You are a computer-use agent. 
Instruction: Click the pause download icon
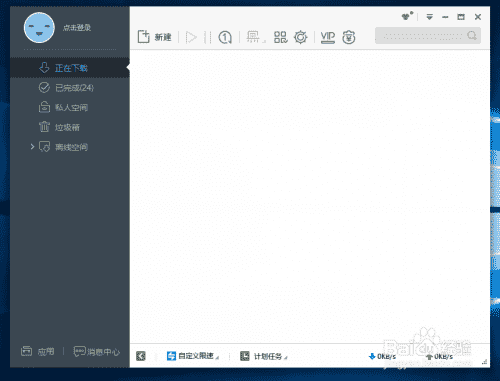[207, 37]
